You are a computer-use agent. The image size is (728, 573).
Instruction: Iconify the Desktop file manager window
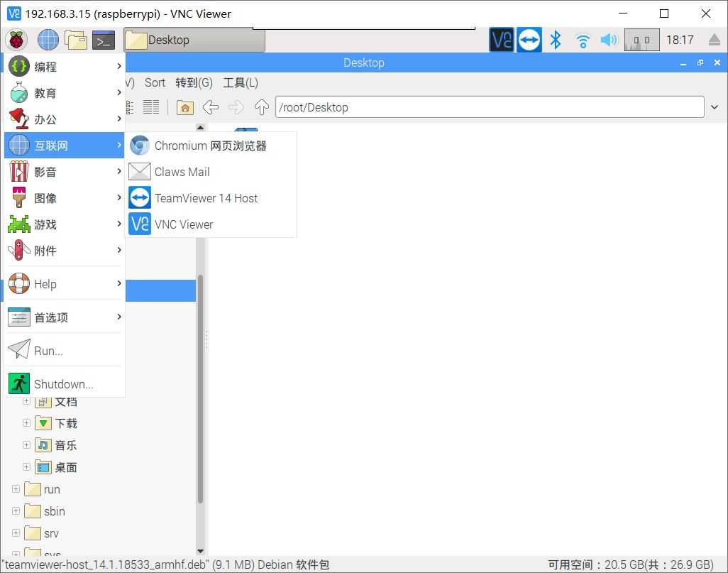683,62
